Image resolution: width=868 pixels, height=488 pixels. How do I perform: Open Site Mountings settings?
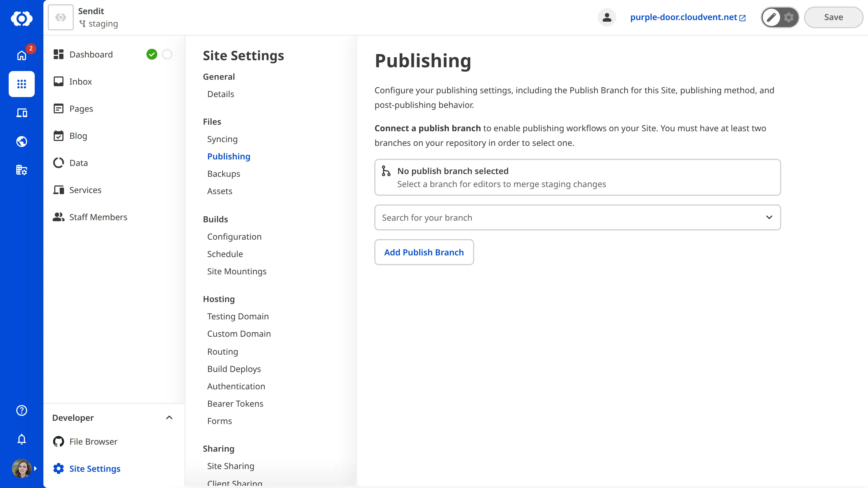pos(237,271)
